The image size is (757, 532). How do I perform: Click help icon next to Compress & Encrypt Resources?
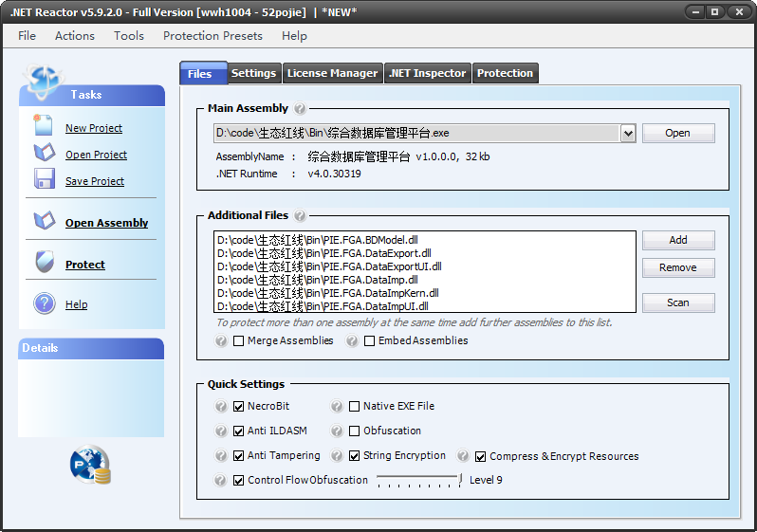(x=463, y=455)
